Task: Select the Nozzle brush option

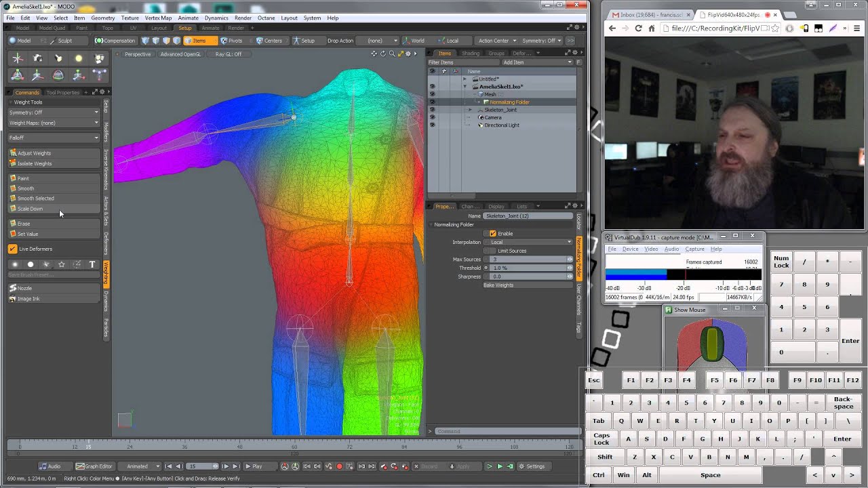Action: 54,288
